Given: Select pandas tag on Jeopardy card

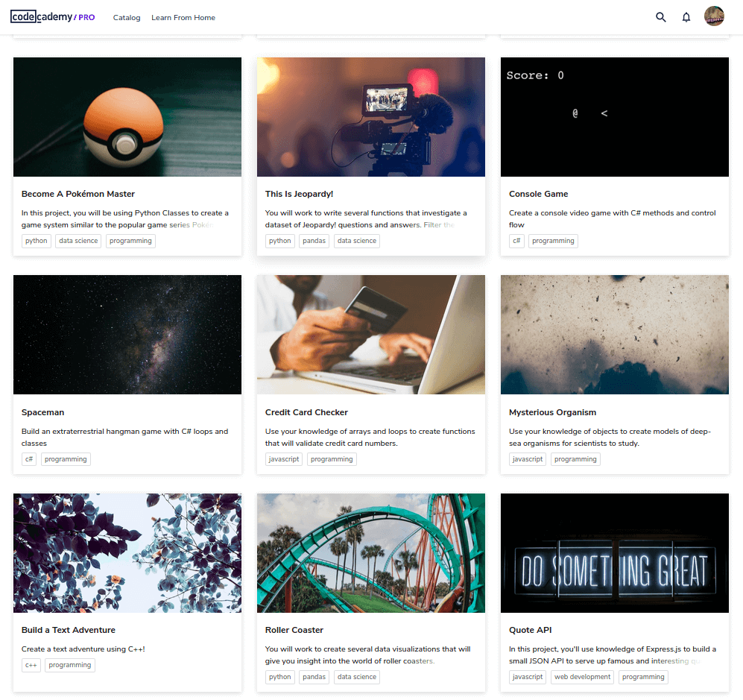Looking at the screenshot, I should click(314, 241).
